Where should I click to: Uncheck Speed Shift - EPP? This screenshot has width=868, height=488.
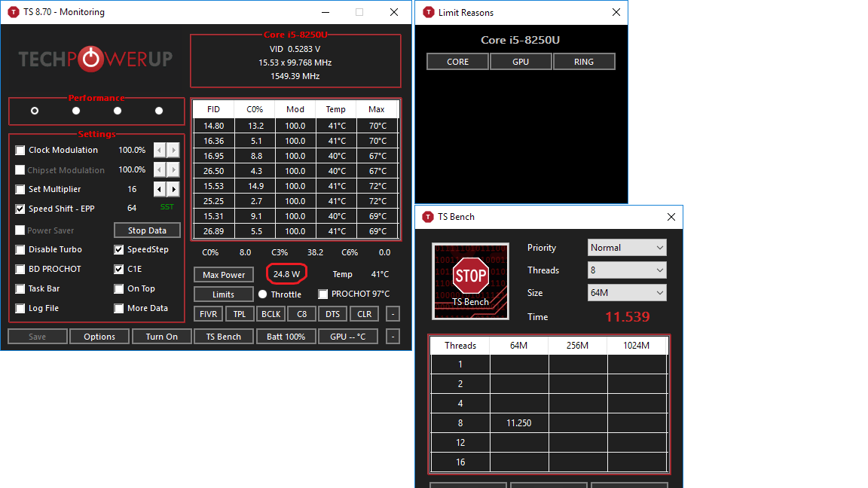[x=20, y=209]
